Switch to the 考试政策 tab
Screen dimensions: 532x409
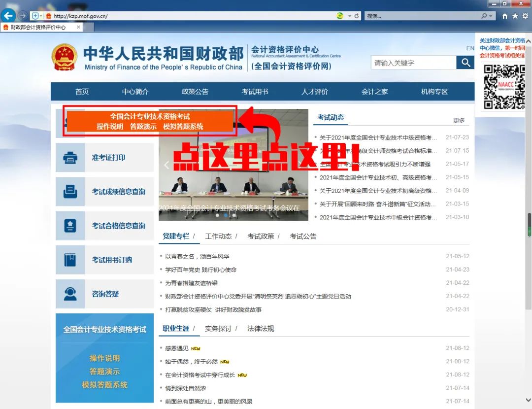tap(261, 236)
